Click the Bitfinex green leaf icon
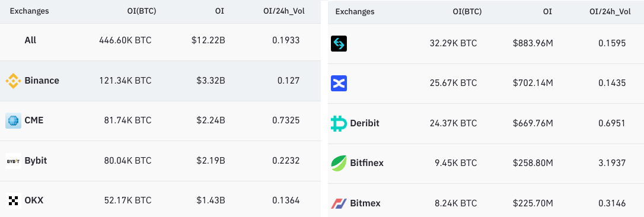Viewport: 644px width, 217px height. coord(339,163)
